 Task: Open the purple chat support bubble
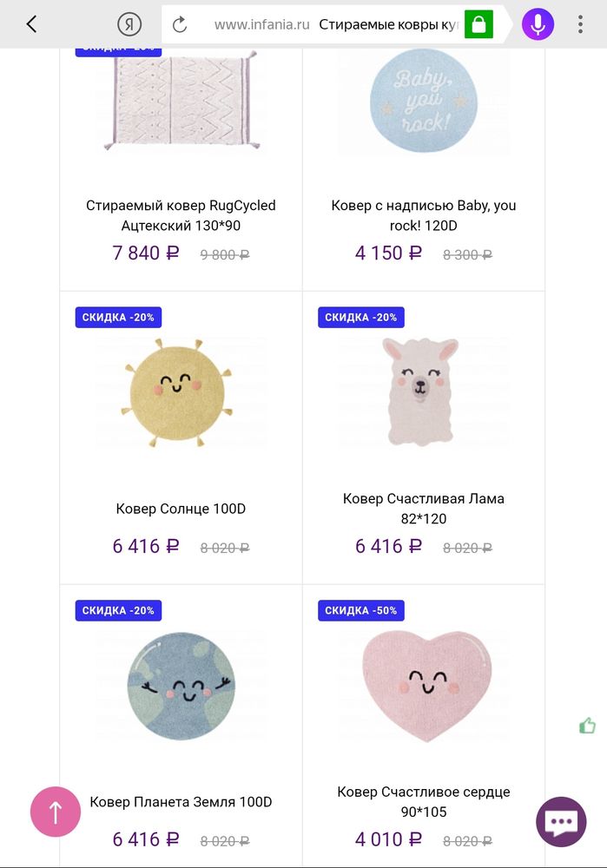(561, 821)
